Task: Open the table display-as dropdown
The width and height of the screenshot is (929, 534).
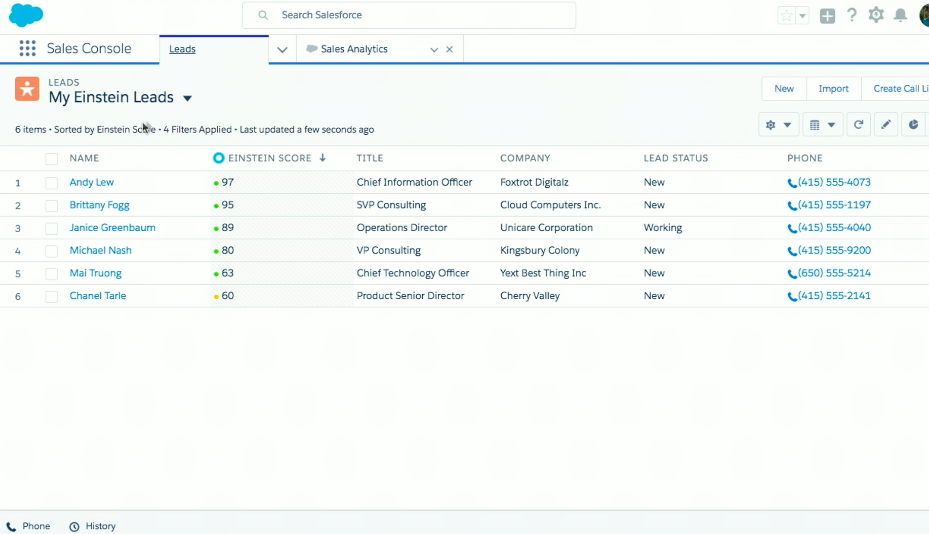Action: click(822, 125)
